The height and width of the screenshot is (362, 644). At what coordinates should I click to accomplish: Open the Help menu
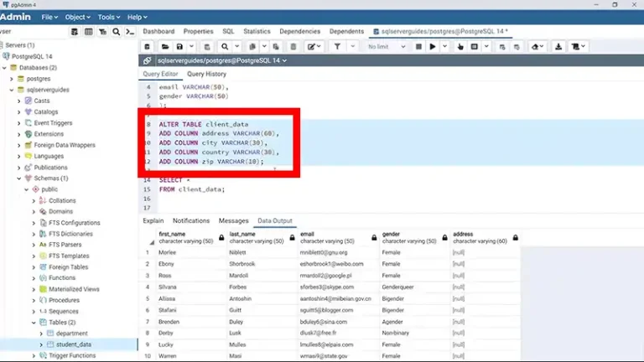click(x=138, y=18)
